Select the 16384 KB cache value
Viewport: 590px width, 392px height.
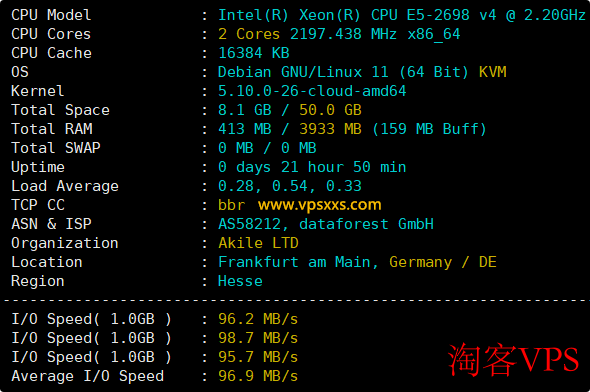coord(254,53)
